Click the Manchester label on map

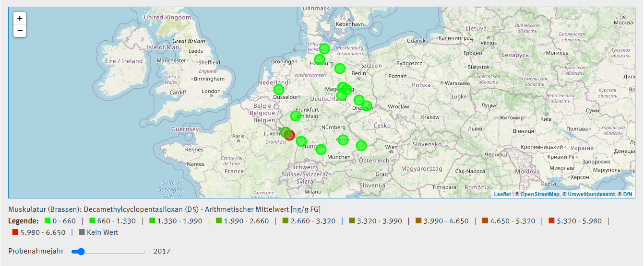(x=171, y=61)
